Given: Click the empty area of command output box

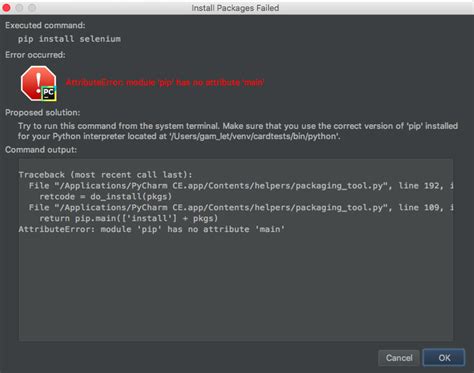Looking at the screenshot, I should pyautogui.click(x=236, y=287).
